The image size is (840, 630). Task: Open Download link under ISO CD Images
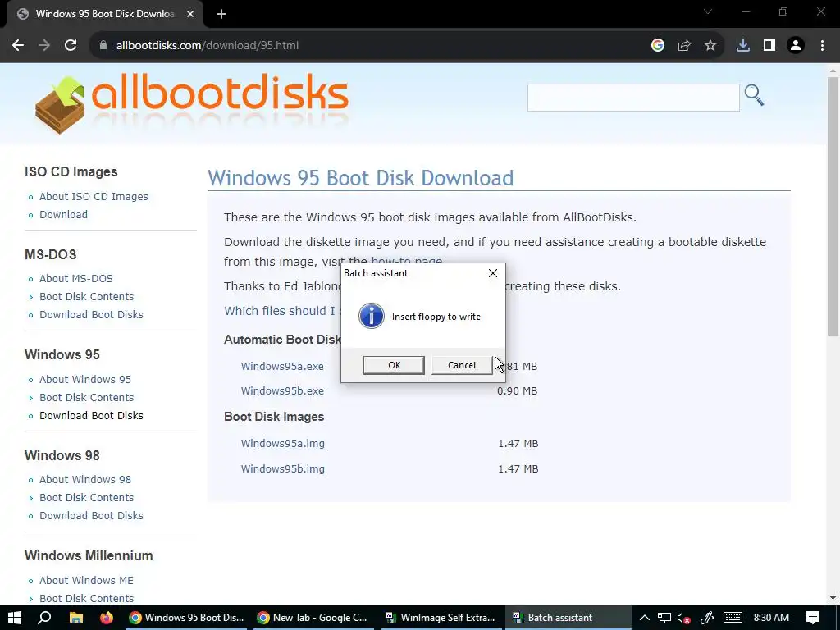(x=63, y=214)
